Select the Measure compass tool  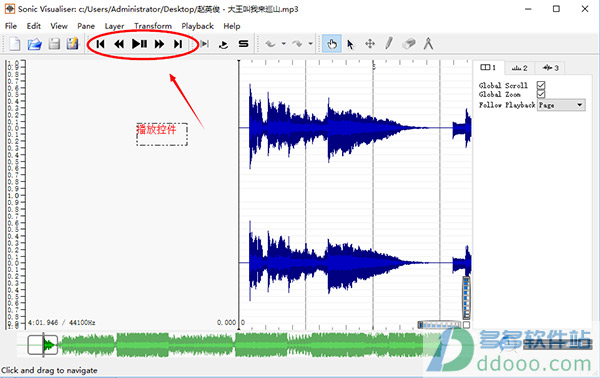428,44
